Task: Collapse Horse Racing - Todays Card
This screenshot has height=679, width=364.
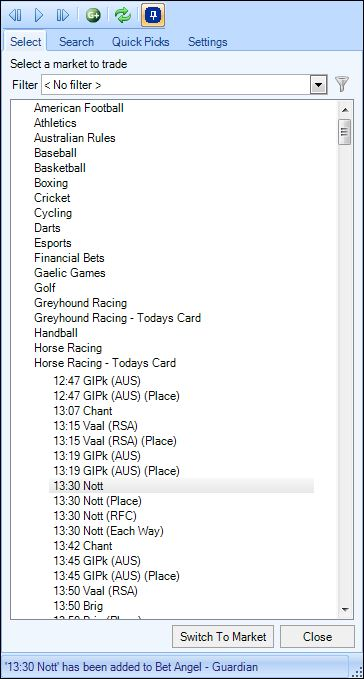Action: coord(105,363)
